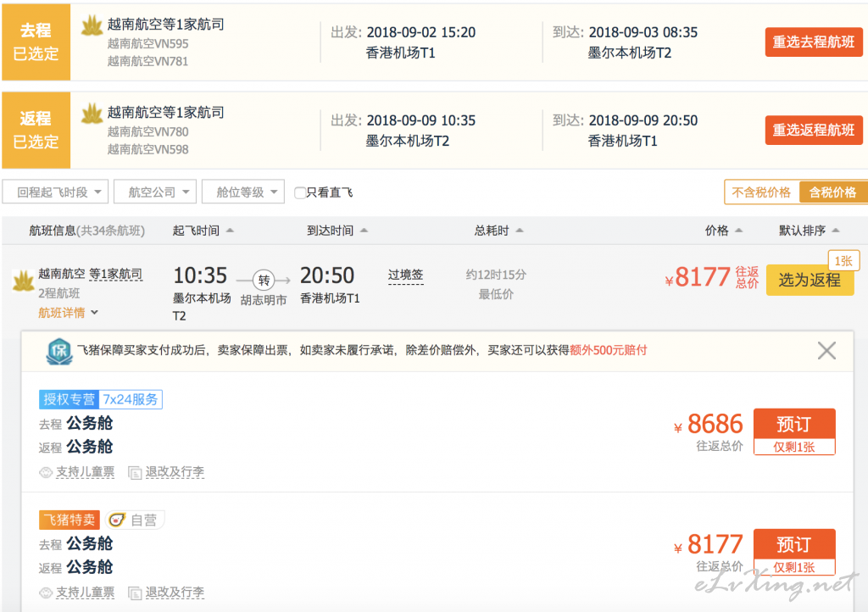This screenshot has width=868, height=612.
Task: Open 退改及行李 link under 8686 offer
Action: click(175, 472)
